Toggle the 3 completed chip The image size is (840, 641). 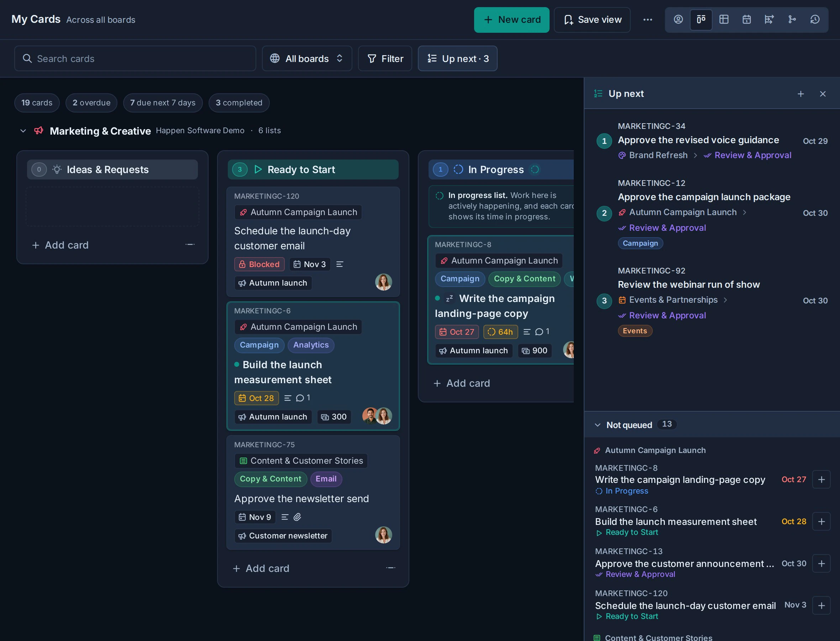pyautogui.click(x=239, y=103)
